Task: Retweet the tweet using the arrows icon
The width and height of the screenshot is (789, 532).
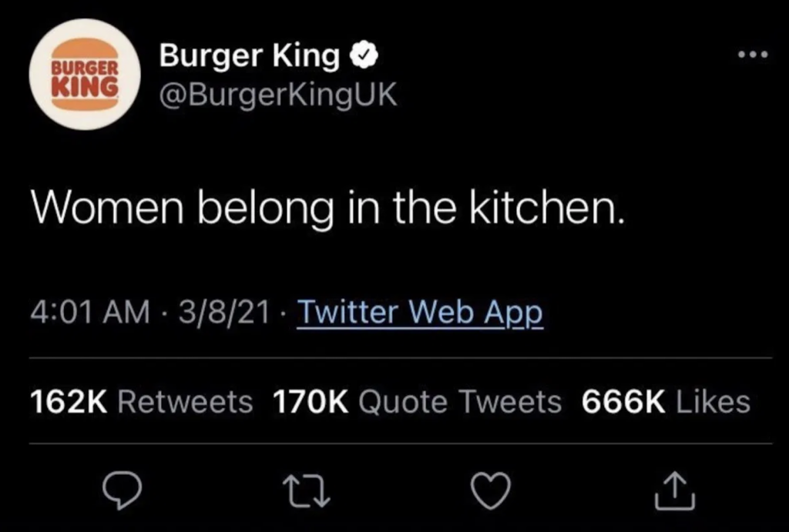Action: coord(304,490)
